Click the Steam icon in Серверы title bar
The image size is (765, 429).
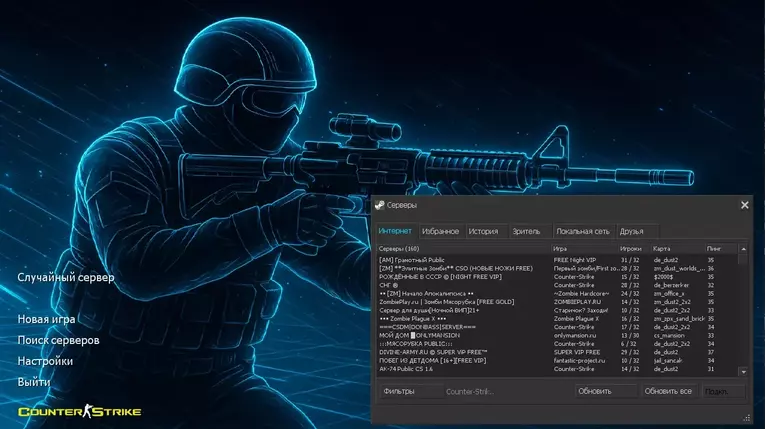380,205
